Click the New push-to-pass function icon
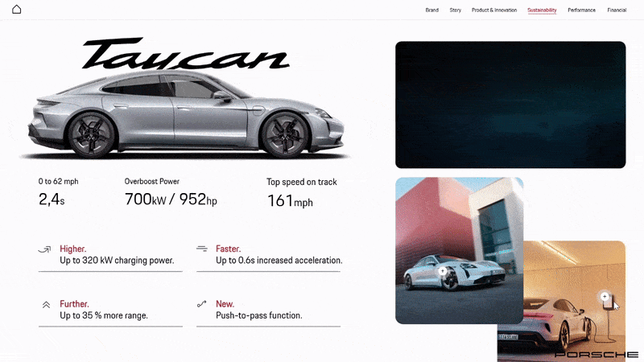The width and height of the screenshot is (644, 362). pyautogui.click(x=202, y=304)
